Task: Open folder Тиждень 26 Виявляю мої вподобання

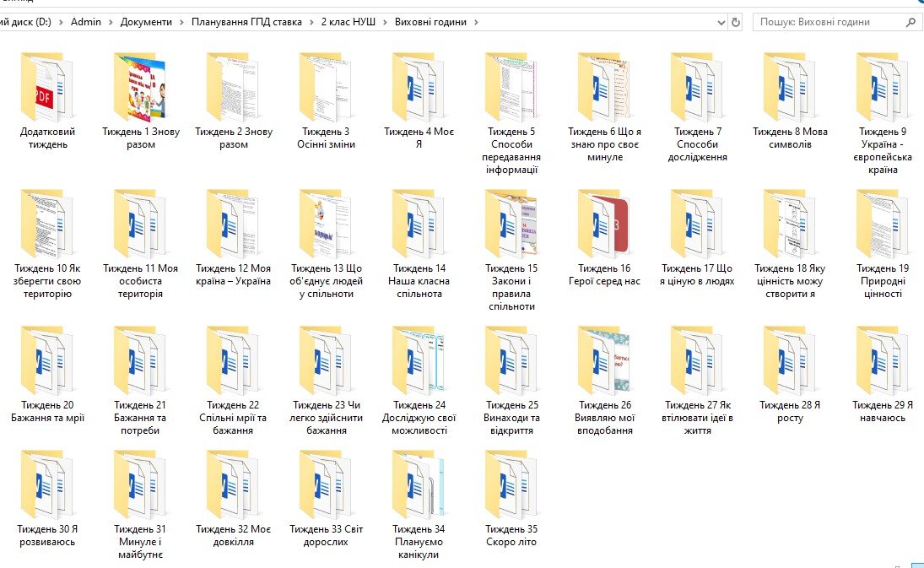Action: (x=604, y=361)
